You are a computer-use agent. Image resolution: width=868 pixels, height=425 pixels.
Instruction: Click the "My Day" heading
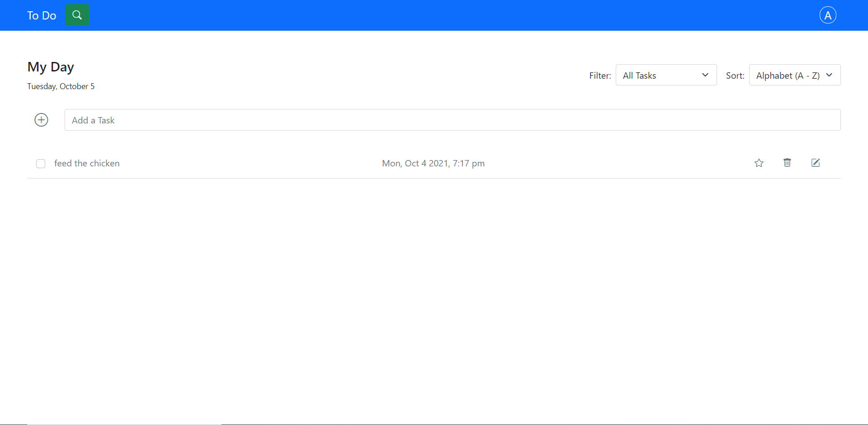click(50, 67)
